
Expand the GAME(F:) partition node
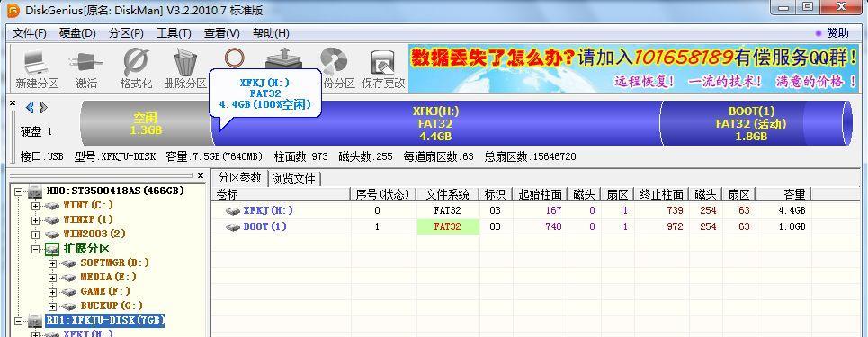click(52, 292)
